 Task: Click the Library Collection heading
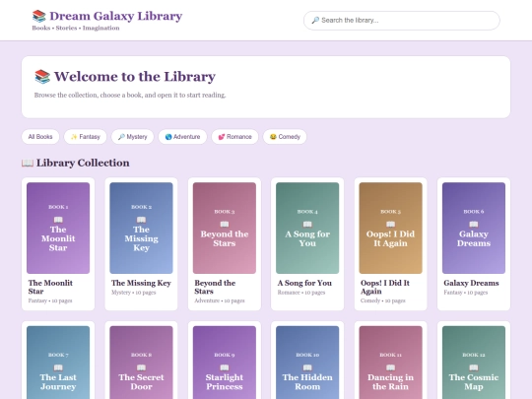(x=83, y=164)
